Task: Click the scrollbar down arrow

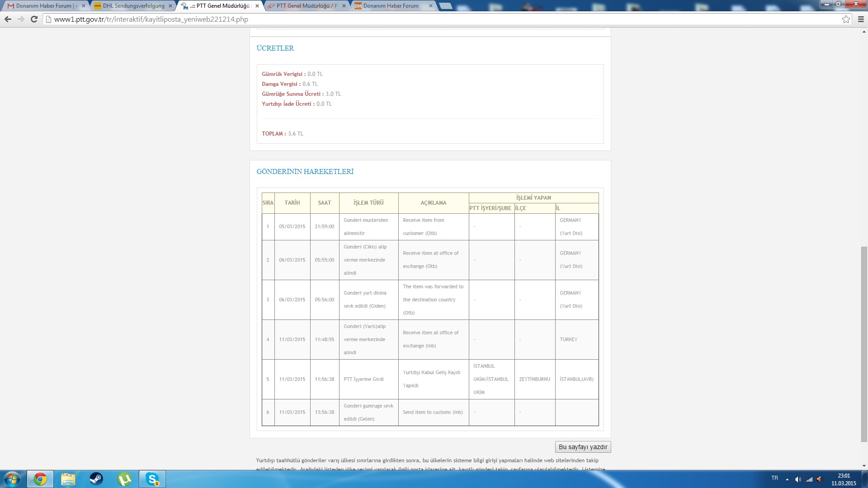Action: coord(864,466)
